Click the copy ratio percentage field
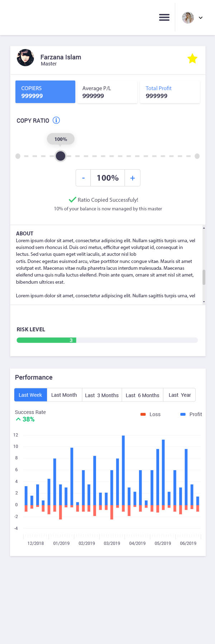The image size is (215, 644). pyautogui.click(x=107, y=178)
